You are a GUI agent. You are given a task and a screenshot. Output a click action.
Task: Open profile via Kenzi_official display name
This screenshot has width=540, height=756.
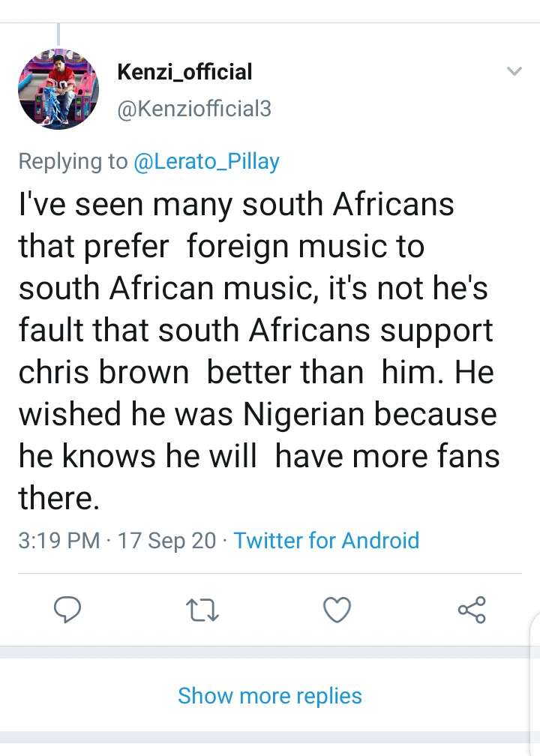(x=184, y=72)
